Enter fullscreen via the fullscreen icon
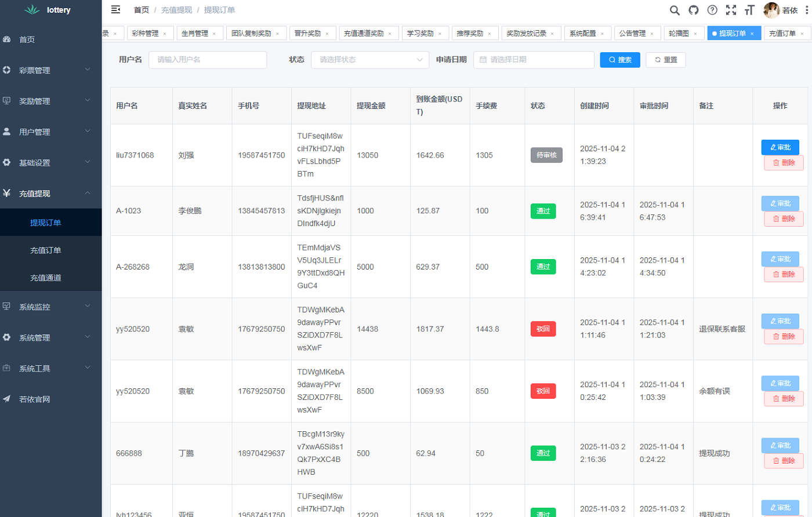The image size is (812, 517). point(732,10)
